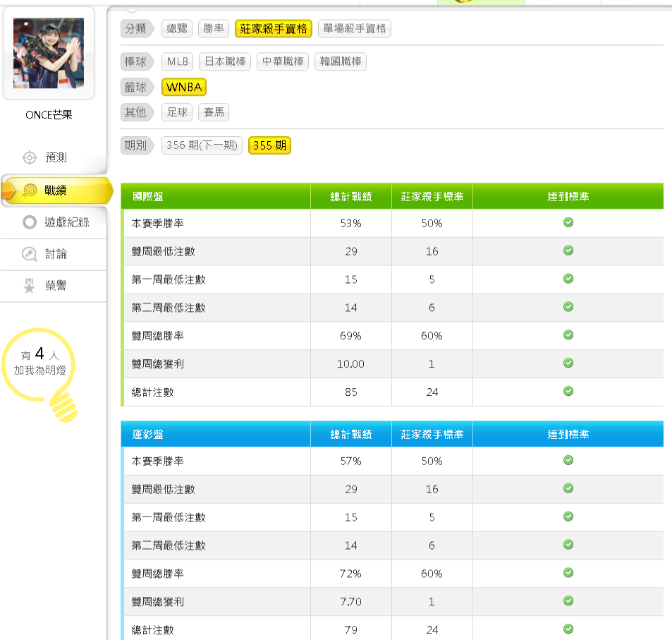Screen dimensions: 672x640
Task: Open the 預測 crosshair icon
Action: [x=29, y=158]
